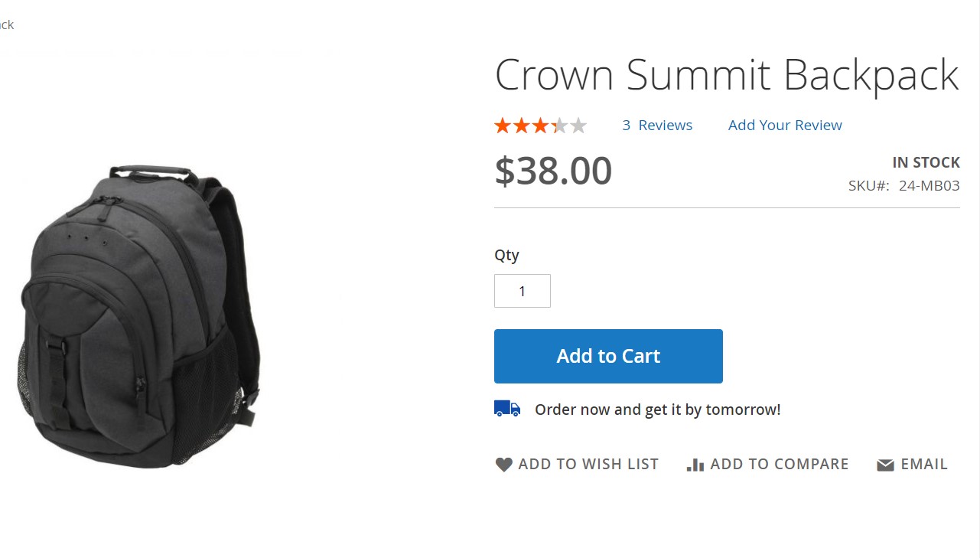Select the ADD TO WISH LIST text link
980x558 pixels.
[x=588, y=464]
